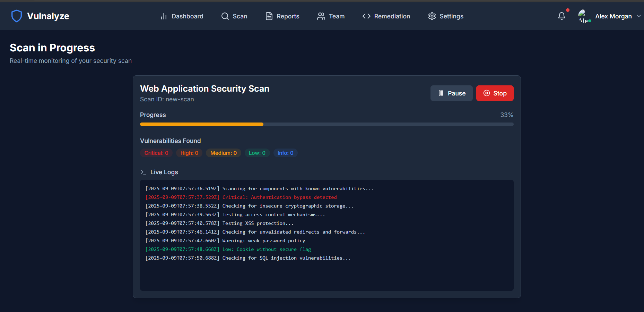Image resolution: width=644 pixels, height=312 pixels.
Task: Click the 'Vulnerabilities Found' label
Action: [171, 141]
